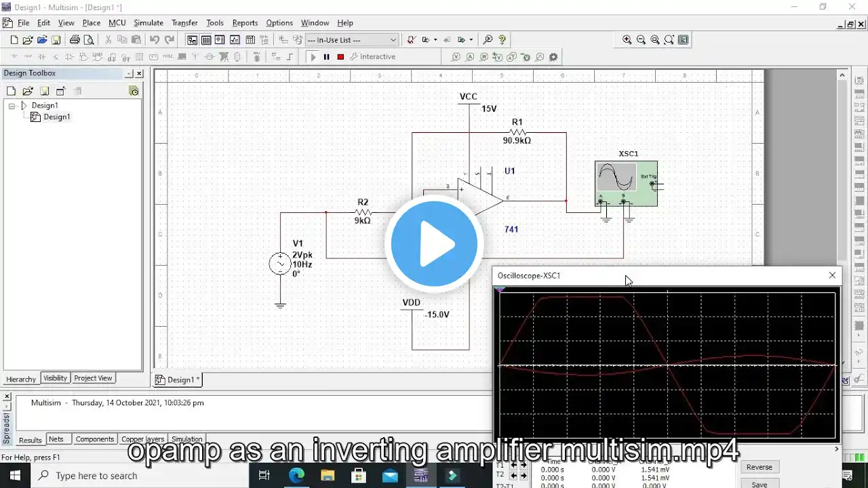This screenshot has height=488, width=868.
Task: Zoom to fit the whole sheet
Action: 669,40
